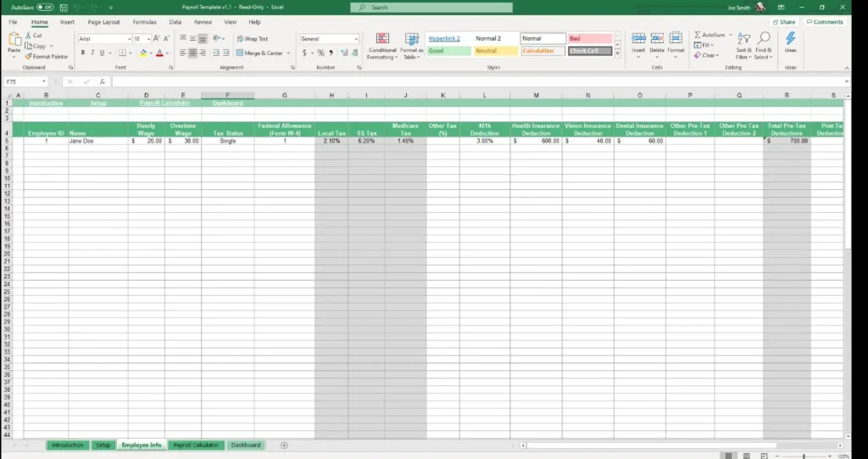Image resolution: width=868 pixels, height=459 pixels.
Task: Click the AutoSum sigma icon
Action: [698, 35]
